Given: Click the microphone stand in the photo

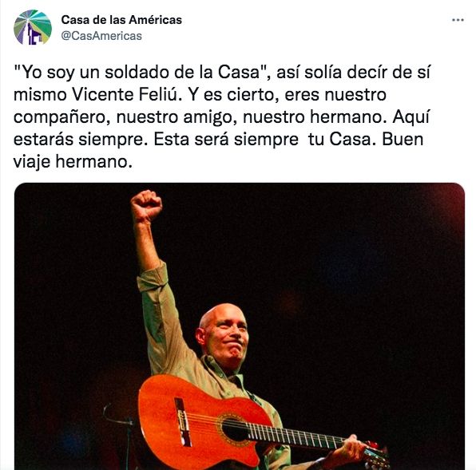Looking at the screenshot, I should [x=121, y=433].
